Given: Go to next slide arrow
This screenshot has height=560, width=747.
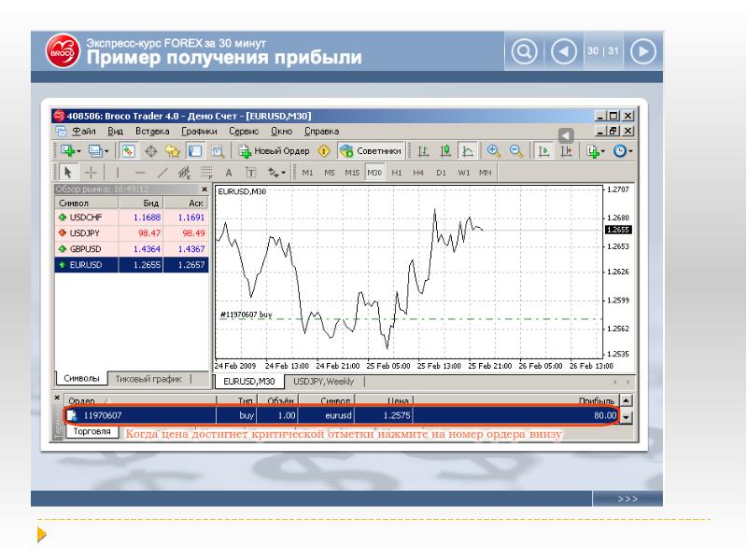Looking at the screenshot, I should click(x=643, y=51).
